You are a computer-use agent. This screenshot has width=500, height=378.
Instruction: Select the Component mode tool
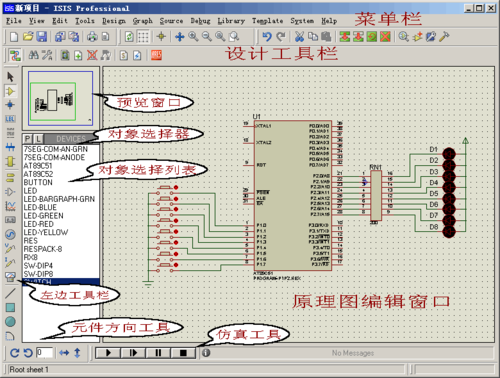(x=10, y=91)
